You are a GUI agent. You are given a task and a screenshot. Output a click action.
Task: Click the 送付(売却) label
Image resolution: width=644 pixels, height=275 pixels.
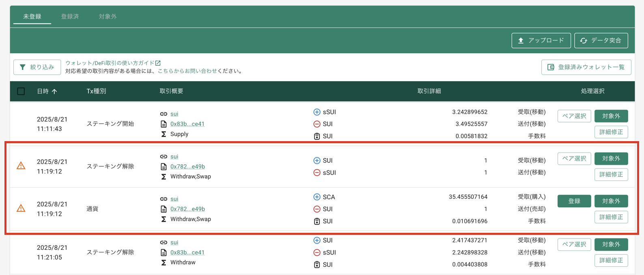point(532,209)
